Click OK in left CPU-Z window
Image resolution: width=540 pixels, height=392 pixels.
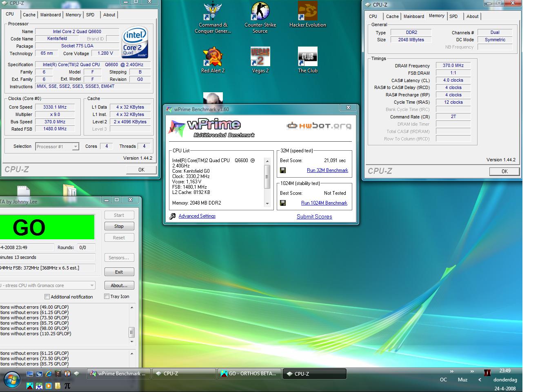click(x=141, y=170)
